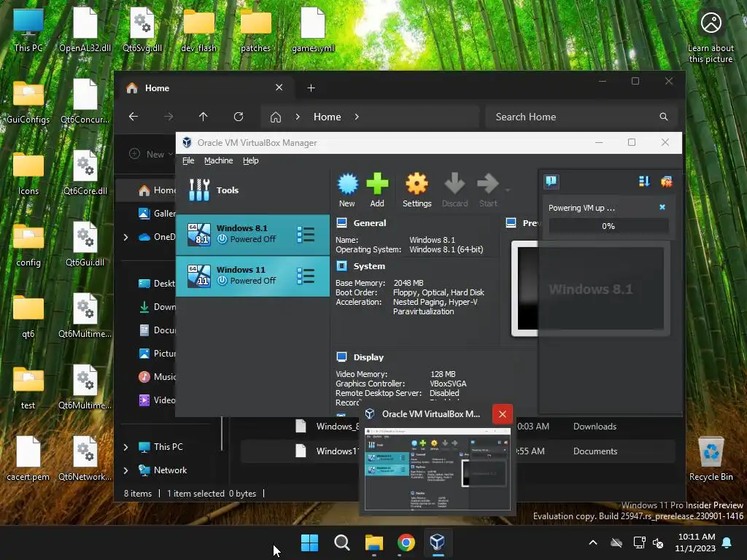Open Google Chrome from the taskbar
This screenshot has height=560, width=747.
pos(406,542)
